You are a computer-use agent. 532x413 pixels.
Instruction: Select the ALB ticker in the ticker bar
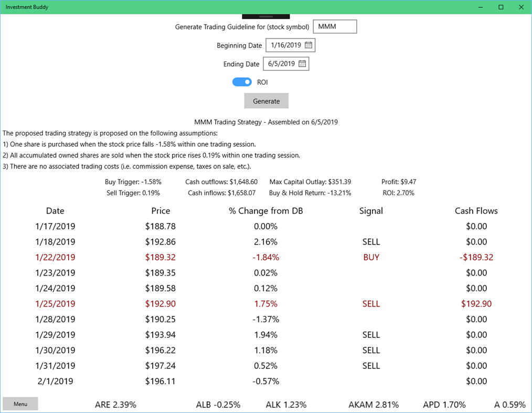218,405
